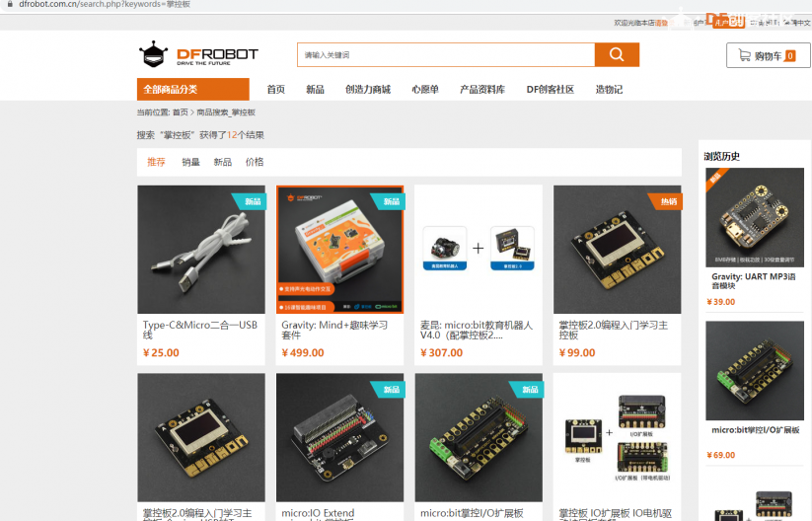Click Gravity: Mind+趣味学习套件 title link
Viewport: 812px width, 521px height.
pyautogui.click(x=334, y=330)
